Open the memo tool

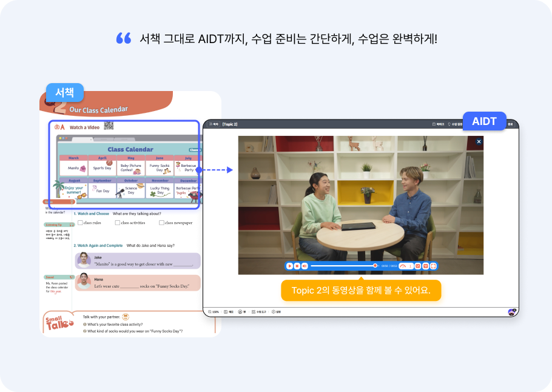coord(229,312)
